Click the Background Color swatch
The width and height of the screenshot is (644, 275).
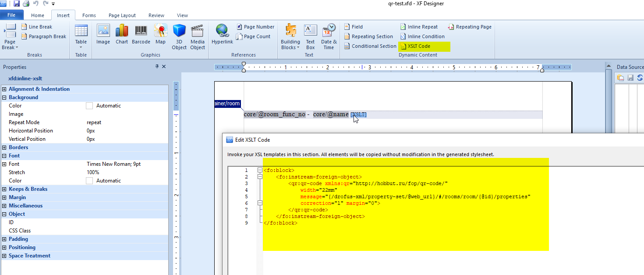tap(89, 106)
